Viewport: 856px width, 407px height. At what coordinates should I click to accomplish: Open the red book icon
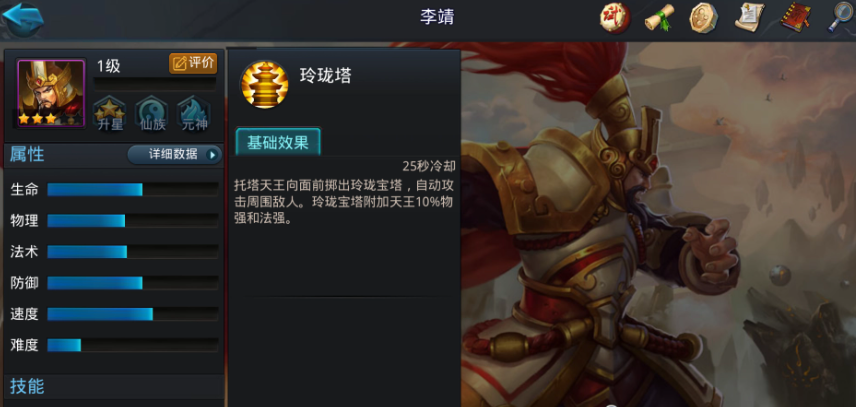795,17
